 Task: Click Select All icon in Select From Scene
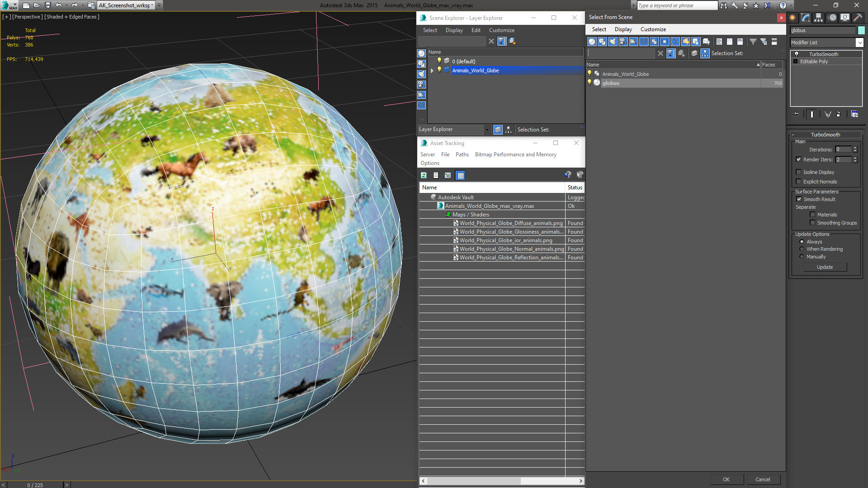click(719, 42)
